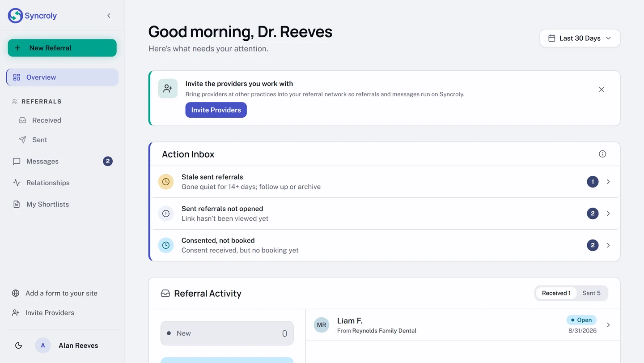Screen dimensions: 644x363
Task: Click the Relationships activity icon
Action: pyautogui.click(x=17, y=183)
